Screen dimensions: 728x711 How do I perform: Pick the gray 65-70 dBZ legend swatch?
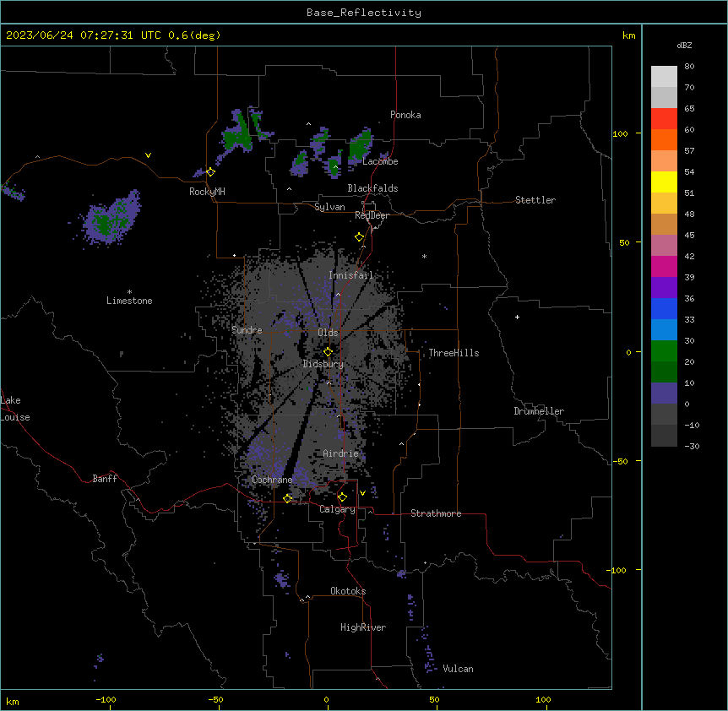pos(664,97)
